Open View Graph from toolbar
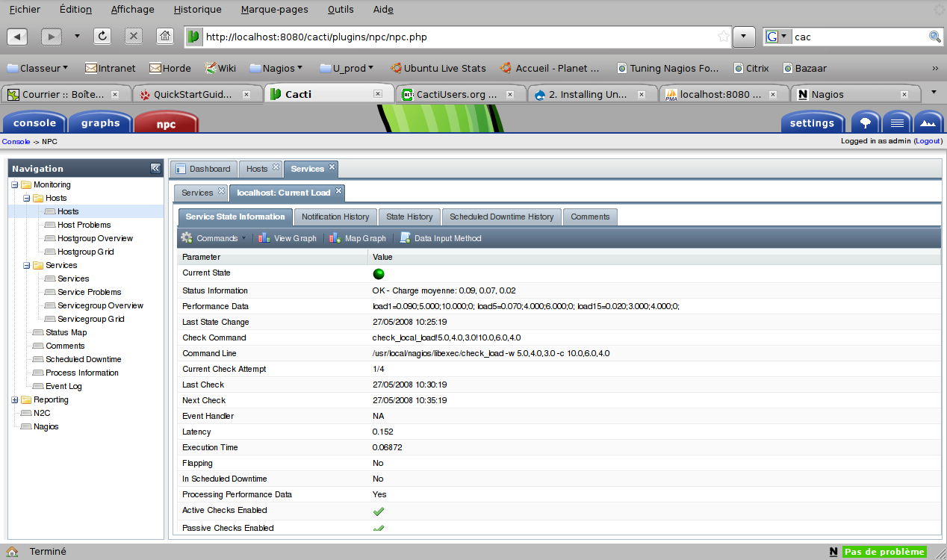 coord(287,238)
